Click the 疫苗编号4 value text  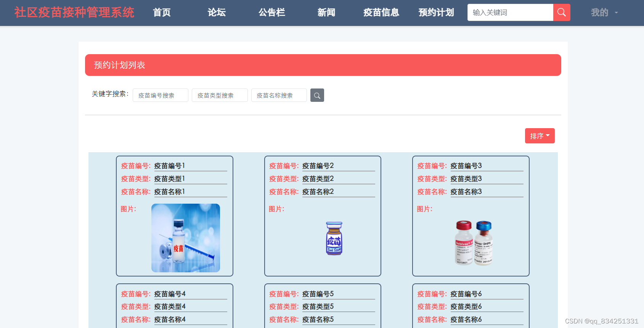pyautogui.click(x=170, y=294)
